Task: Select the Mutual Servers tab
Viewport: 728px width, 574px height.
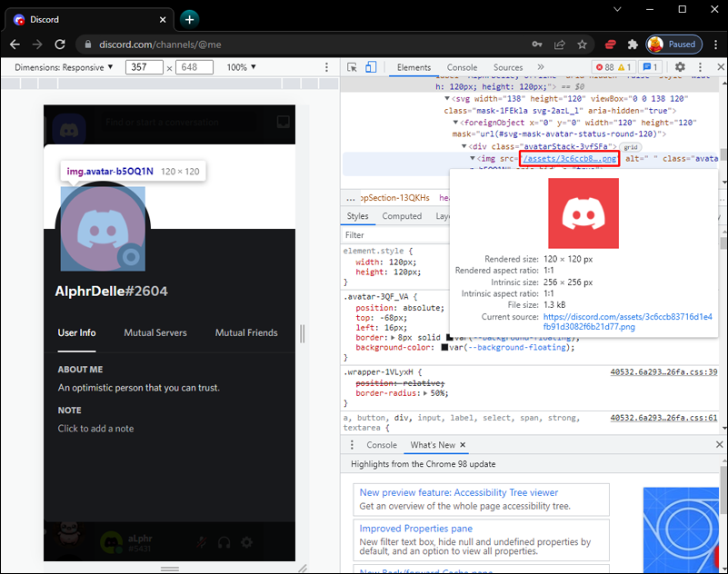Action: coord(155,332)
